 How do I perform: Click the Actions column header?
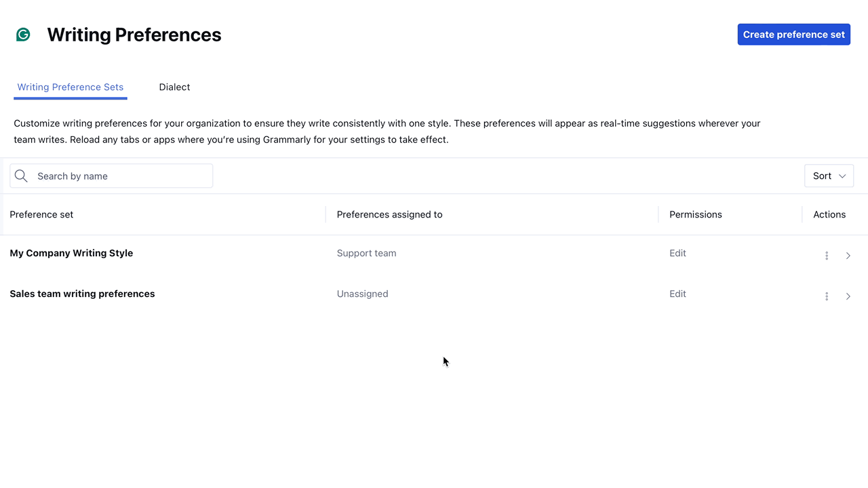829,214
